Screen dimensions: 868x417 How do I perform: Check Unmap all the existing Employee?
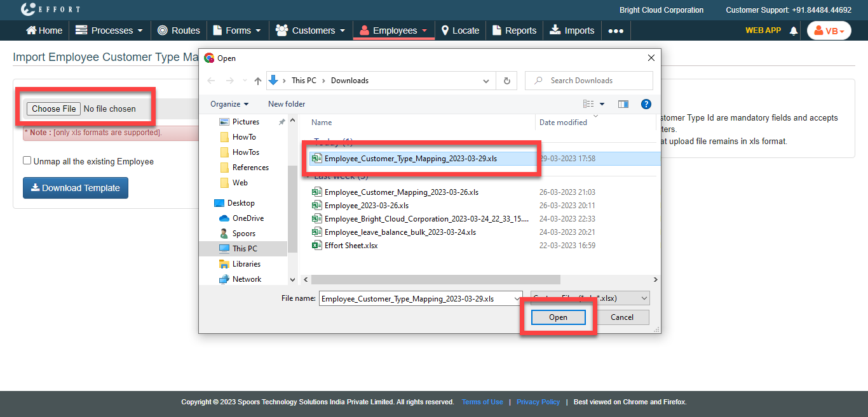(27, 161)
